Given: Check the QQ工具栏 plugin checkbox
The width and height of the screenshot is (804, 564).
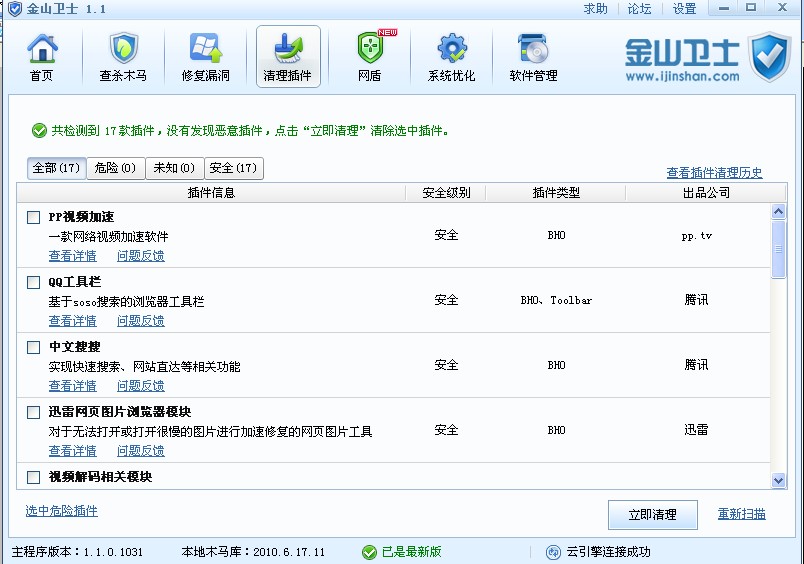Looking at the screenshot, I should [x=33, y=283].
